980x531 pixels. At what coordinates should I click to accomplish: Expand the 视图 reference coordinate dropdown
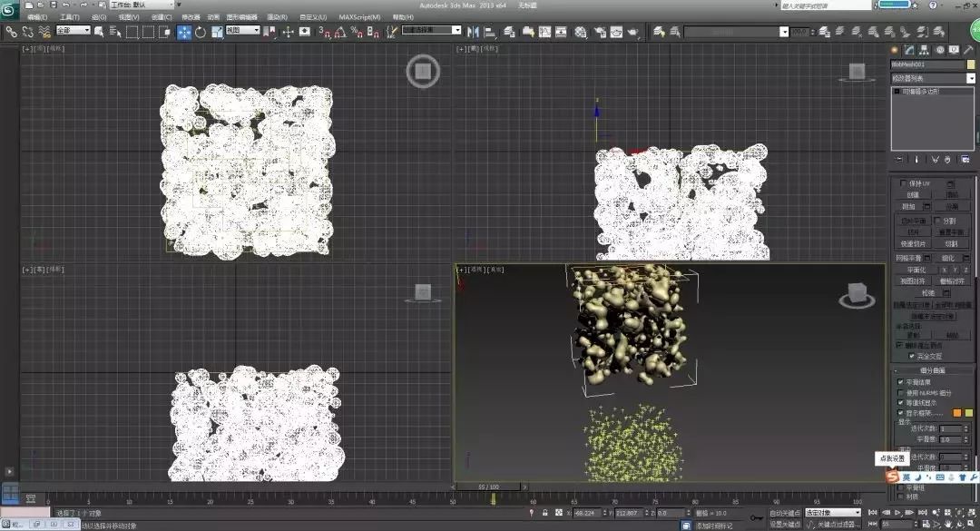coord(242,31)
